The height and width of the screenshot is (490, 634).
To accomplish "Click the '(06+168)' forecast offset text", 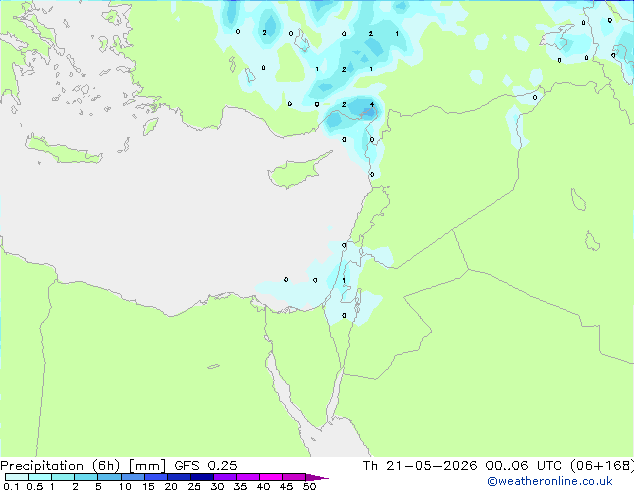I will [x=602, y=466].
